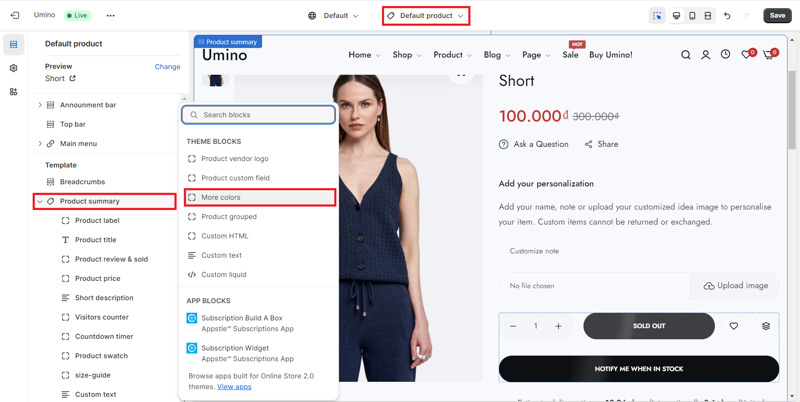
Task: Click the exit editor icon
Action: coord(15,16)
